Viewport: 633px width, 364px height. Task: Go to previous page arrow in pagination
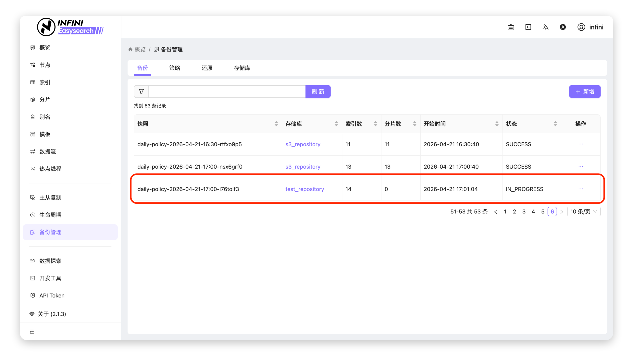495,212
